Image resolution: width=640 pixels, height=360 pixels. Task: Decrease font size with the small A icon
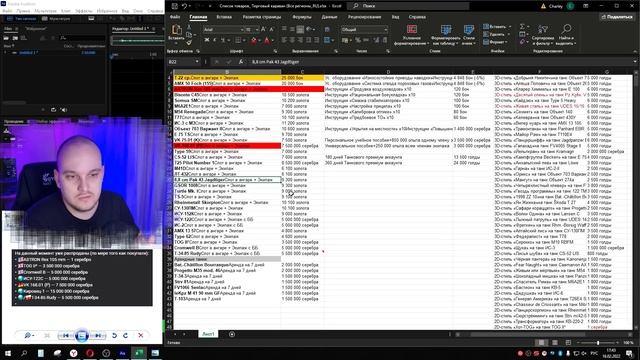[x=271, y=29]
